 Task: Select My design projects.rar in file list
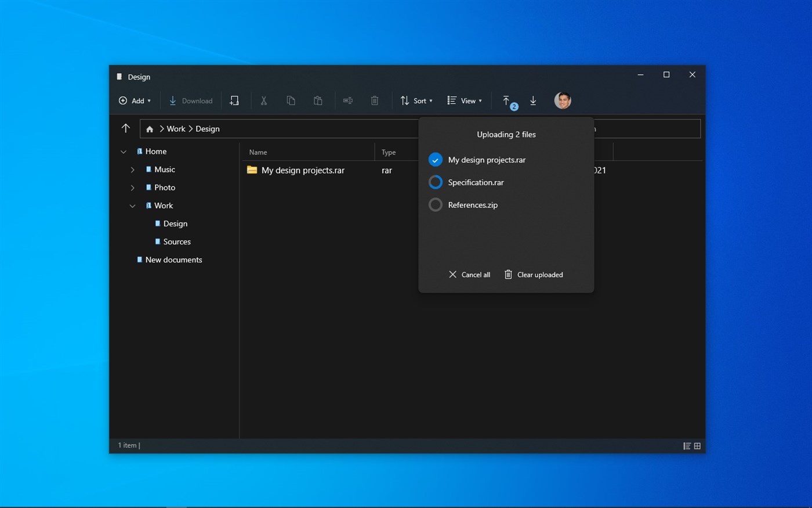point(303,170)
